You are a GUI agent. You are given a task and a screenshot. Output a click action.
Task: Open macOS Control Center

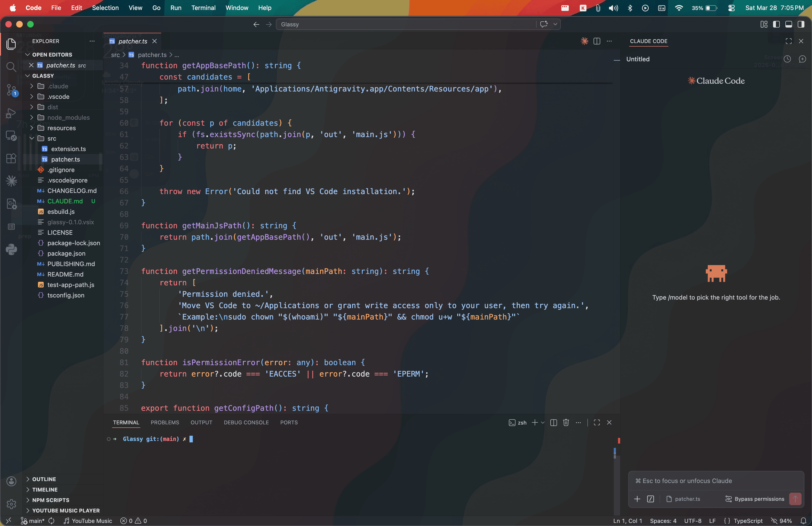pos(731,8)
